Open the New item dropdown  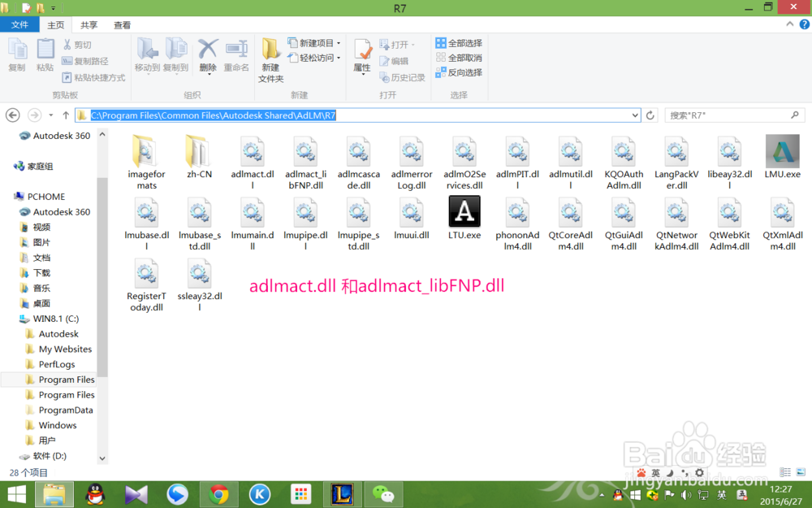pyautogui.click(x=314, y=43)
